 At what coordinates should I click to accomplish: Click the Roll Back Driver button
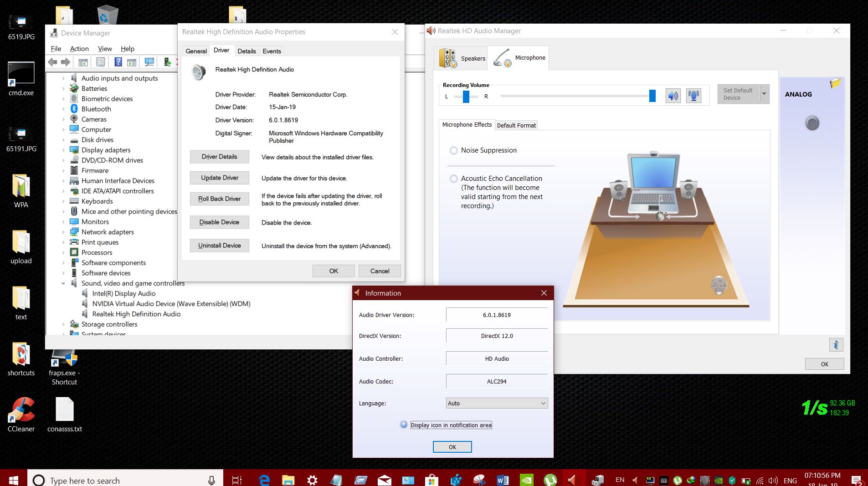tap(220, 199)
